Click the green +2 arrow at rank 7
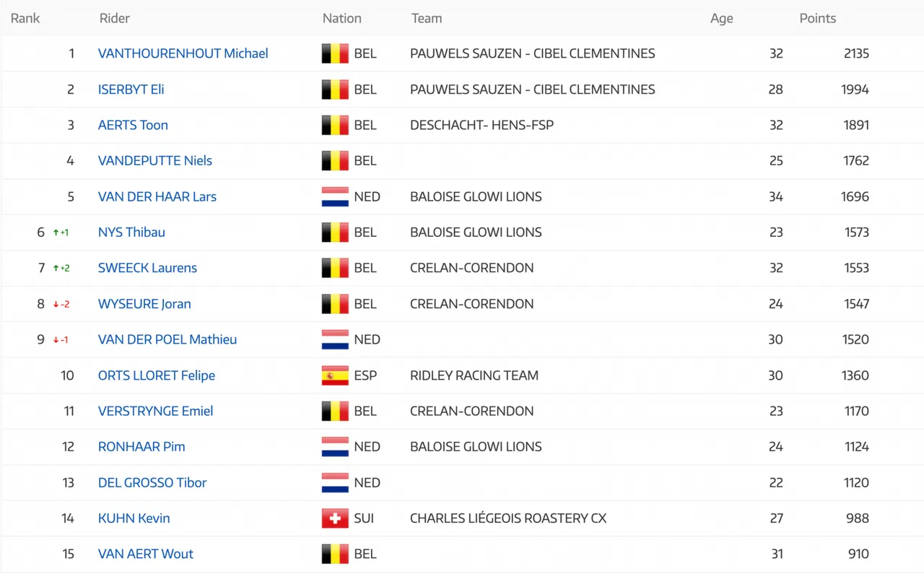 pyautogui.click(x=61, y=268)
